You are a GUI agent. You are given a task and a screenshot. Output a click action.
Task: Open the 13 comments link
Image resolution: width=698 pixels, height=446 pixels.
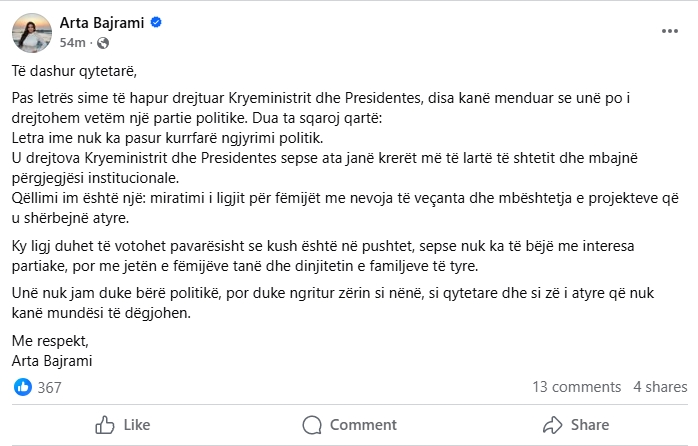click(x=577, y=387)
